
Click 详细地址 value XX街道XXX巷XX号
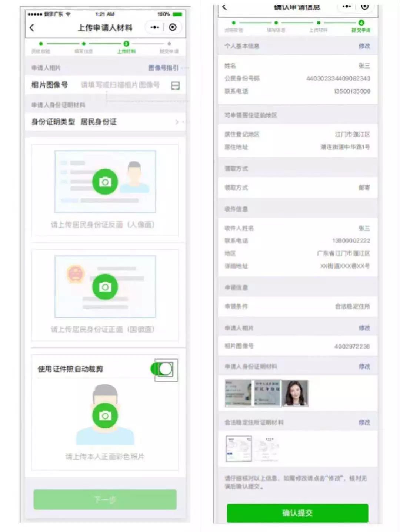pyautogui.click(x=345, y=266)
